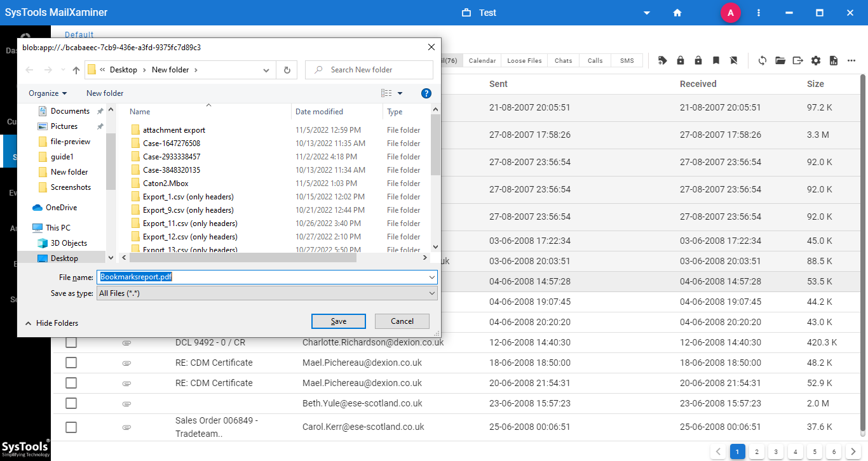Screen dimensions: 868x461
Task: Open the vertical dots menu in title bar
Action: pyautogui.click(x=759, y=13)
